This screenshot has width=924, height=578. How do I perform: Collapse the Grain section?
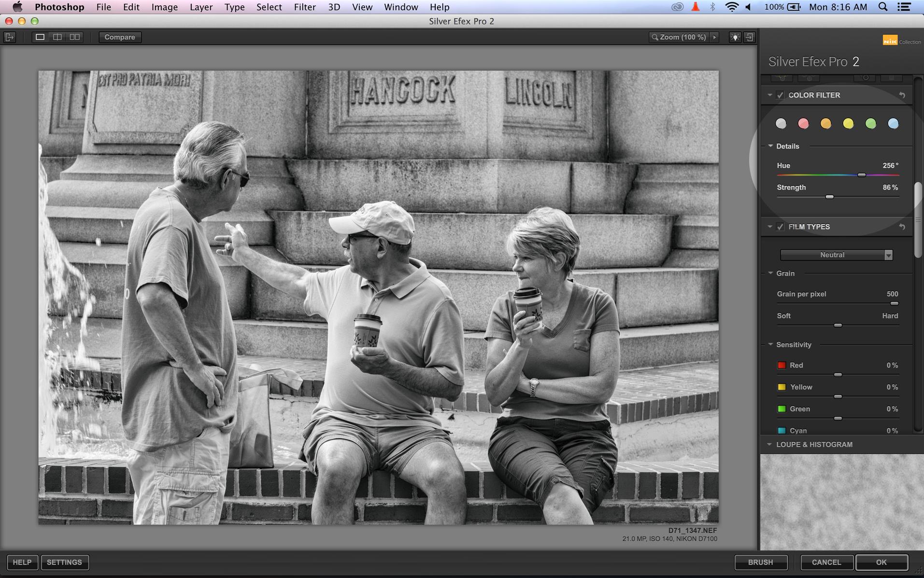[x=770, y=273]
